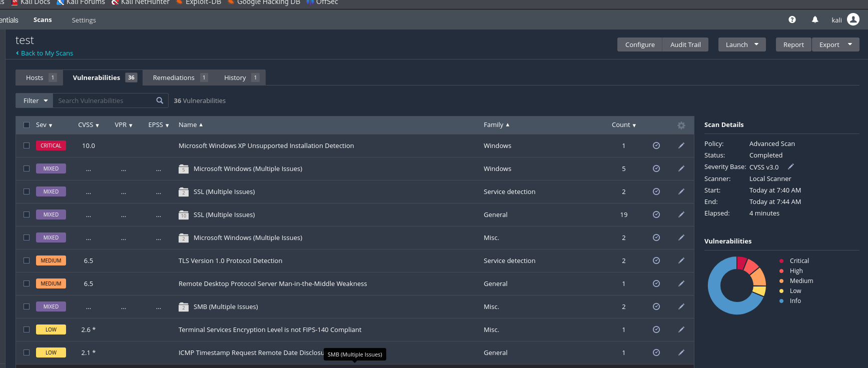Check the Windows XP Unsupported Installation row
Image resolution: width=868 pixels, height=368 pixels.
click(27, 145)
